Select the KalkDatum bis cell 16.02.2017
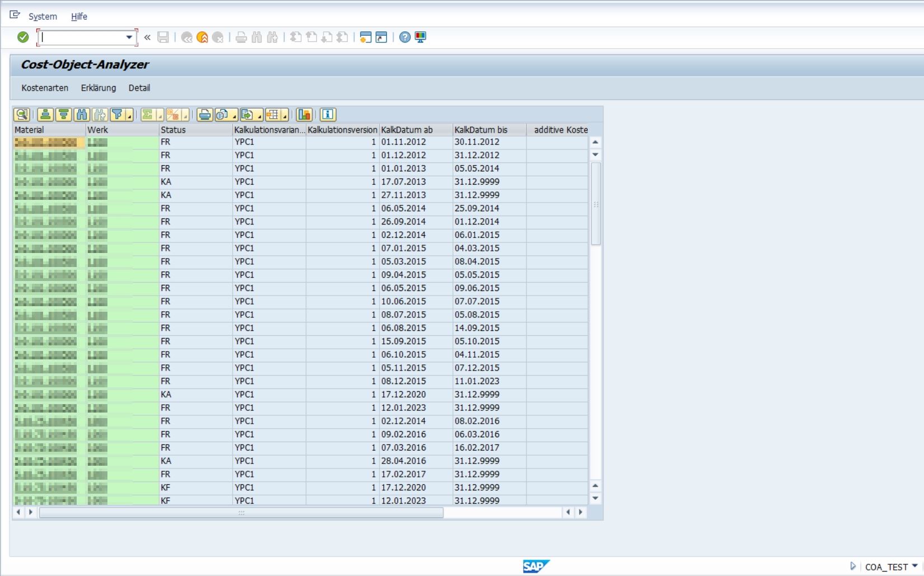The width and height of the screenshot is (924, 576). click(x=489, y=448)
